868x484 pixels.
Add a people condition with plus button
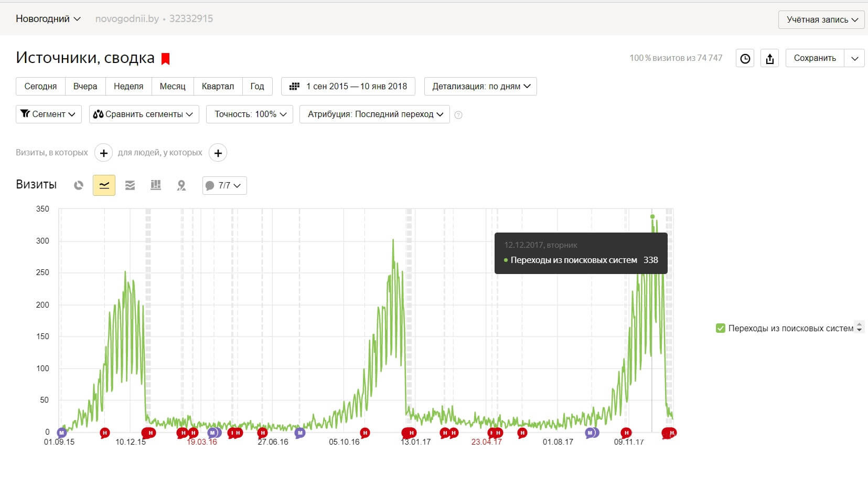tap(218, 153)
